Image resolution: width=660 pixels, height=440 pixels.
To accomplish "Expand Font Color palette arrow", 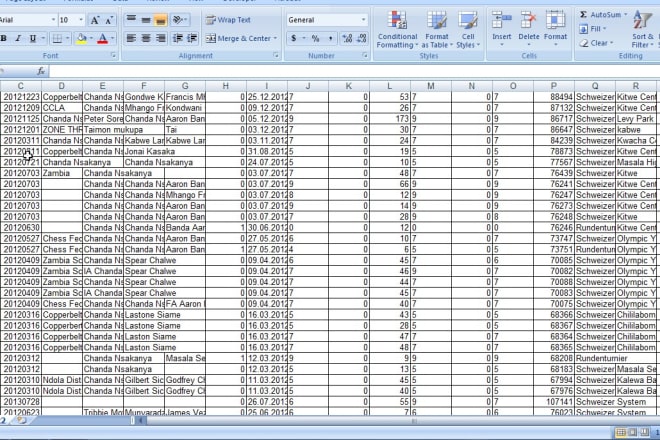I will click(x=113, y=39).
